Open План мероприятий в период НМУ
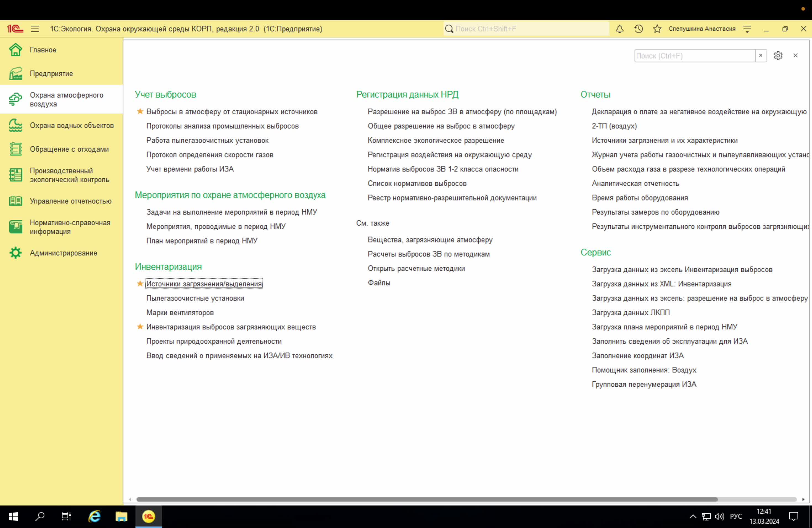This screenshot has height=528, width=812. click(x=202, y=241)
